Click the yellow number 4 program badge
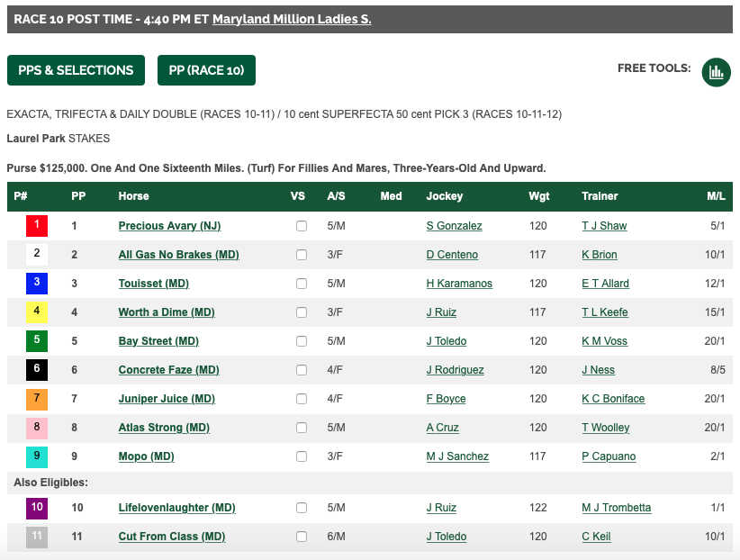 [37, 312]
